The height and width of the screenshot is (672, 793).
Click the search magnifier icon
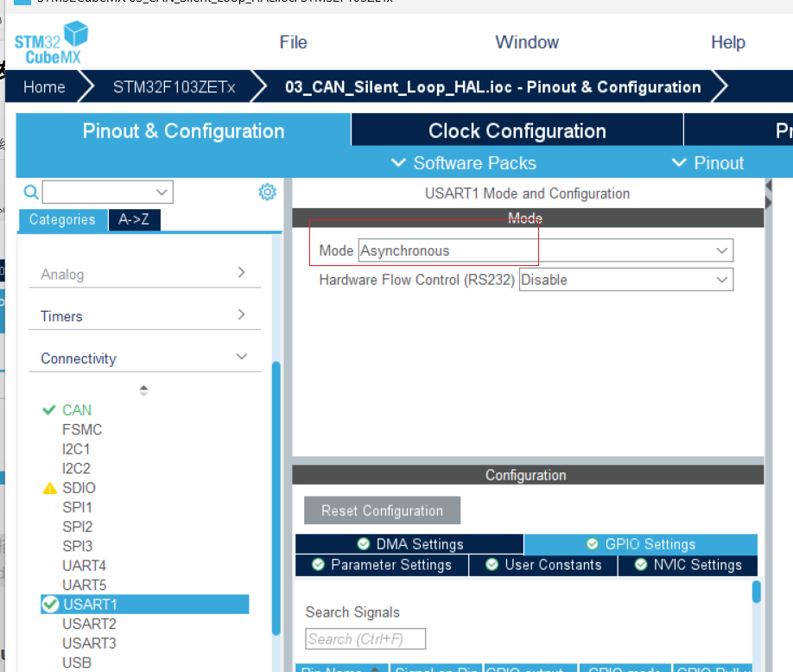point(31,192)
